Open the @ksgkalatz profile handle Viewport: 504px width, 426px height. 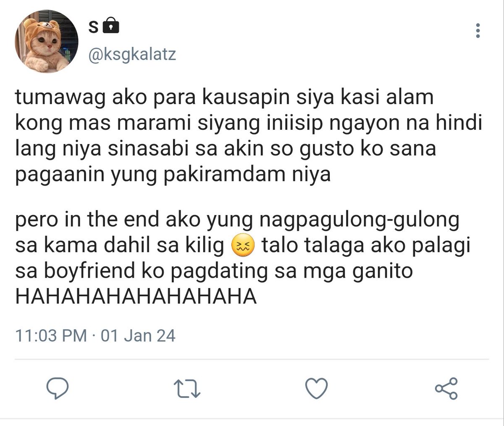pyautogui.click(x=131, y=54)
